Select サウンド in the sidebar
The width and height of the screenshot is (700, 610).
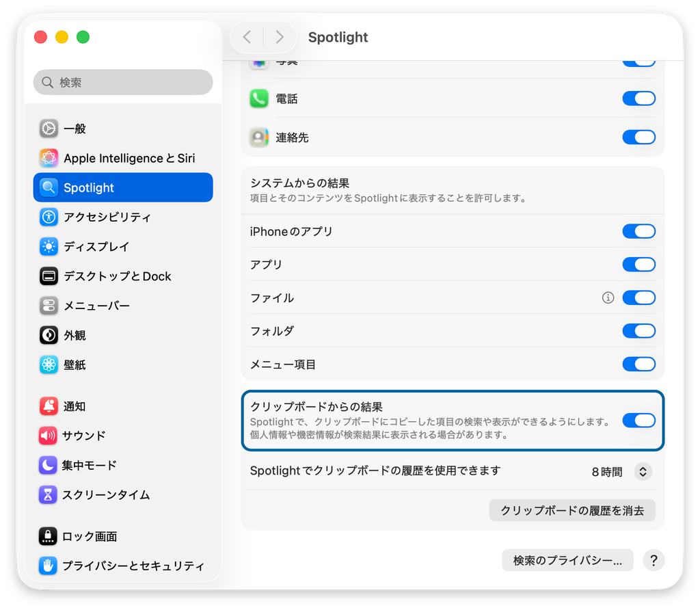[123, 436]
